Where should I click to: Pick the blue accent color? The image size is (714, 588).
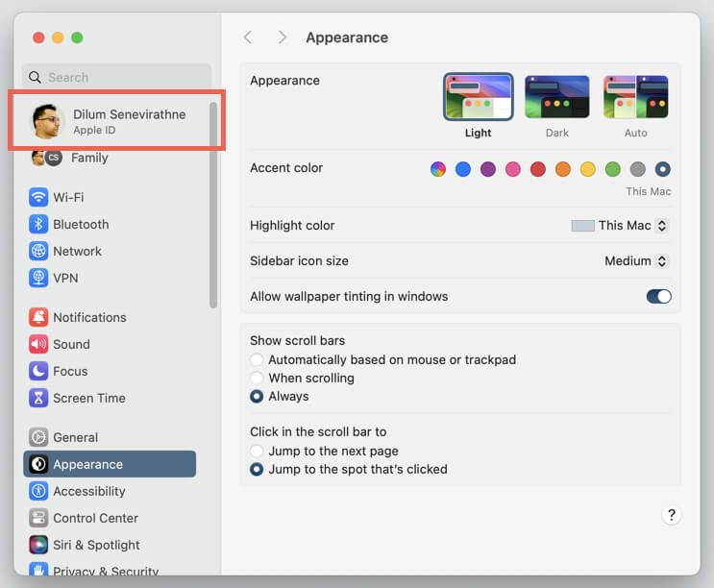pyautogui.click(x=463, y=169)
